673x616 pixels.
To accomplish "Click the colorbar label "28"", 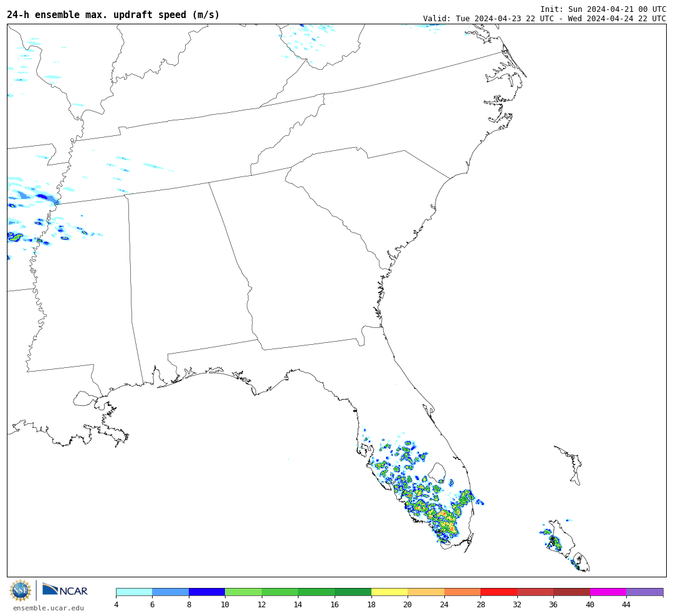I will point(480,605).
